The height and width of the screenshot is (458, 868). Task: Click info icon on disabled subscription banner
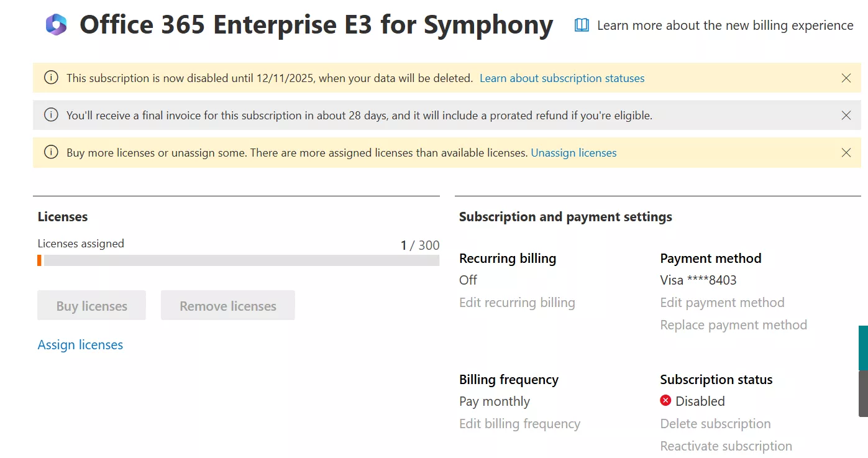(x=51, y=78)
